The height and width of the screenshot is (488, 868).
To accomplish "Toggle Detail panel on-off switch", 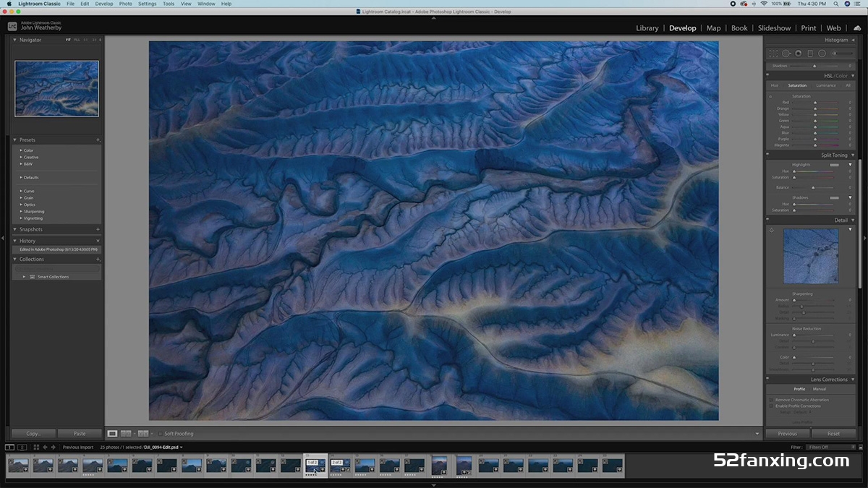I will click(767, 220).
